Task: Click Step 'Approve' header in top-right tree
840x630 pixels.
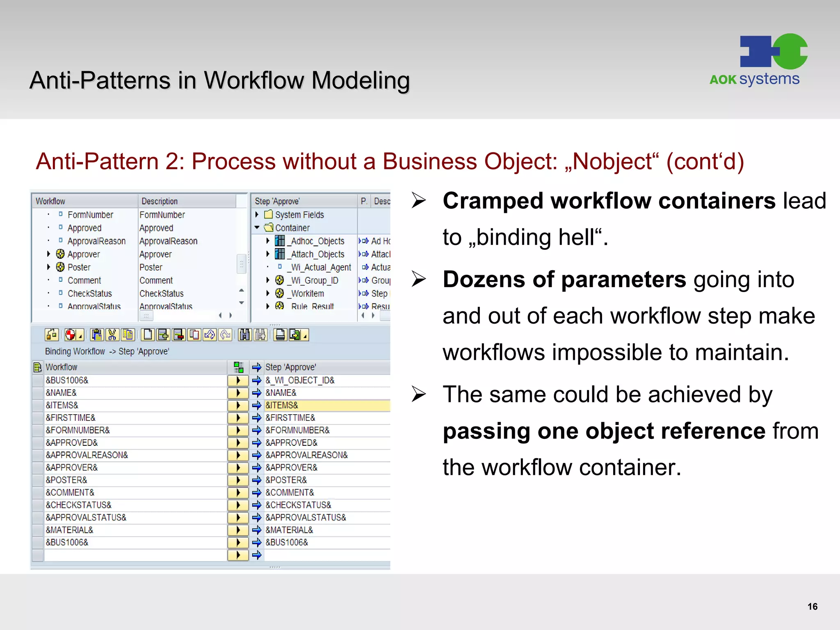Action: pyautogui.click(x=304, y=201)
